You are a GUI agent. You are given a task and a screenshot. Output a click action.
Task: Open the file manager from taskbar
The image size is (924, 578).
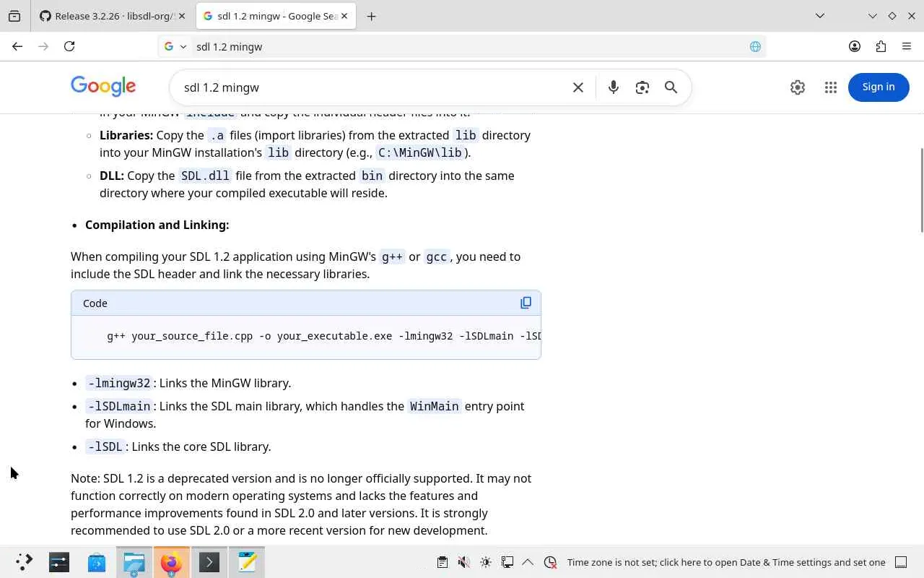tap(134, 562)
